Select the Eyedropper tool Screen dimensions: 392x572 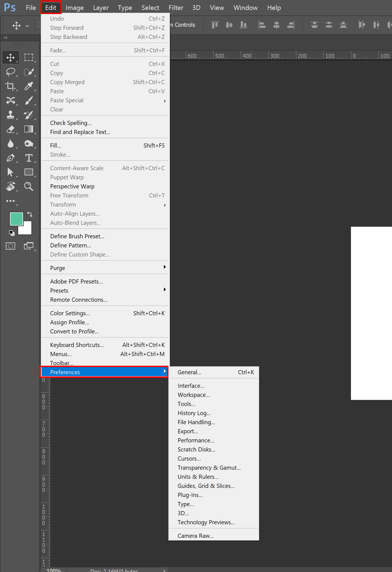29,86
